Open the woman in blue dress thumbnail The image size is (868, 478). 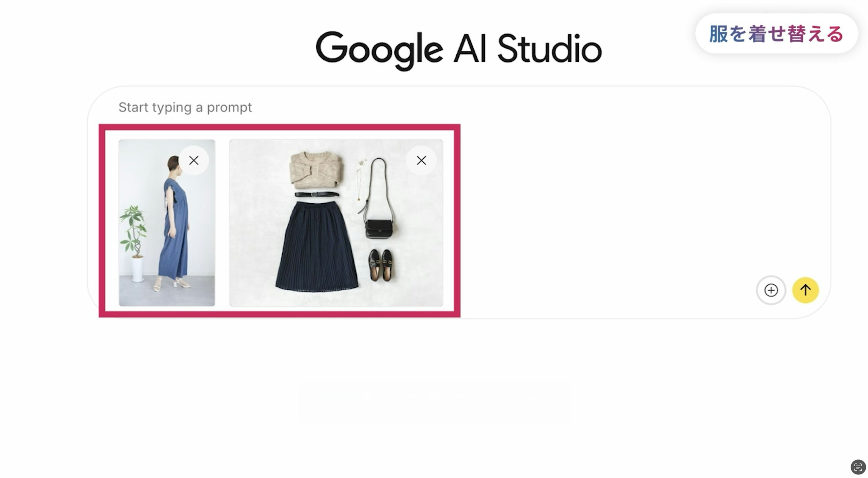click(166, 223)
